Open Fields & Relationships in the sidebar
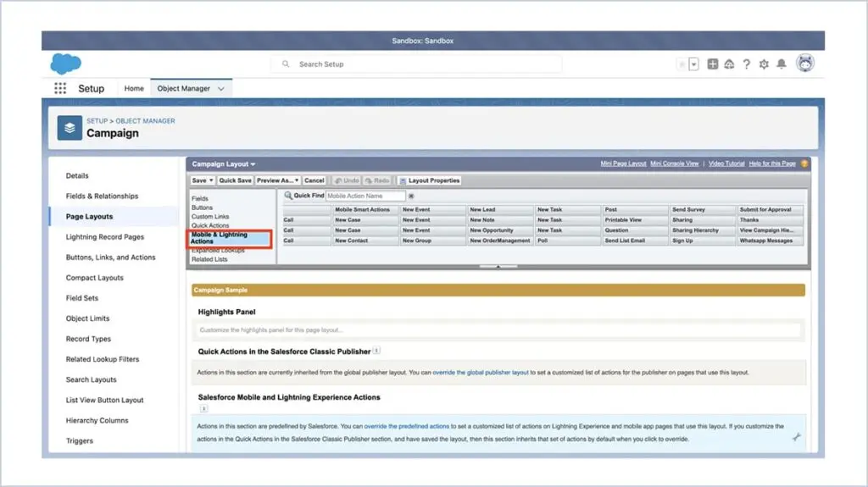The width and height of the screenshot is (868, 487). click(102, 196)
